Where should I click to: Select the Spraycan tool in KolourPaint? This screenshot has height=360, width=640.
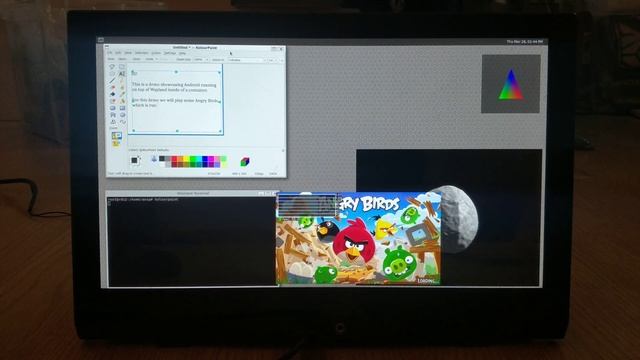click(122, 101)
